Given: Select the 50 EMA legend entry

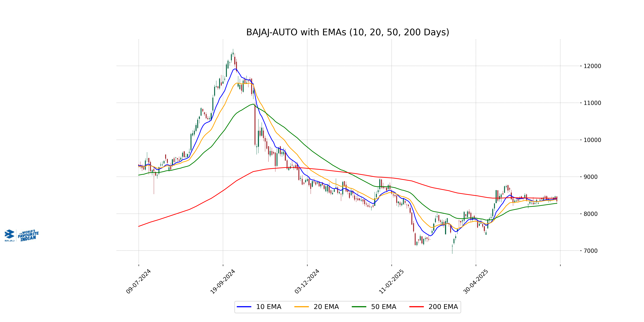Looking at the screenshot, I should (374, 307).
